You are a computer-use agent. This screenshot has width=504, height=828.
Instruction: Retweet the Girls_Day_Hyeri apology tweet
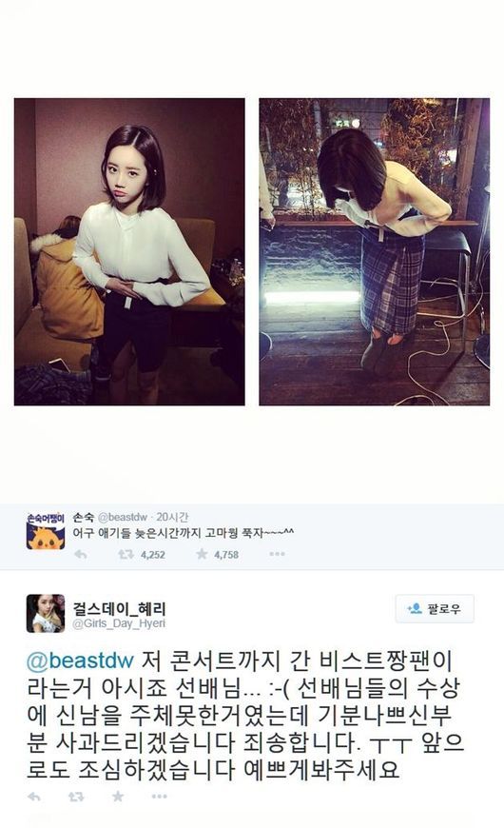tap(76, 797)
